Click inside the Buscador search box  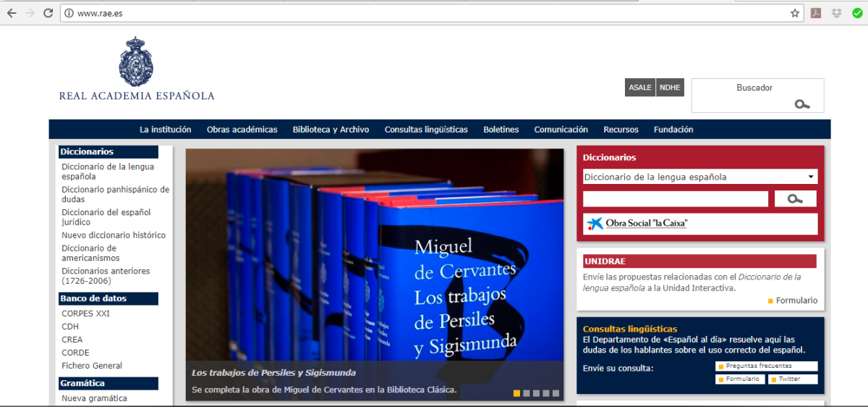click(x=757, y=96)
